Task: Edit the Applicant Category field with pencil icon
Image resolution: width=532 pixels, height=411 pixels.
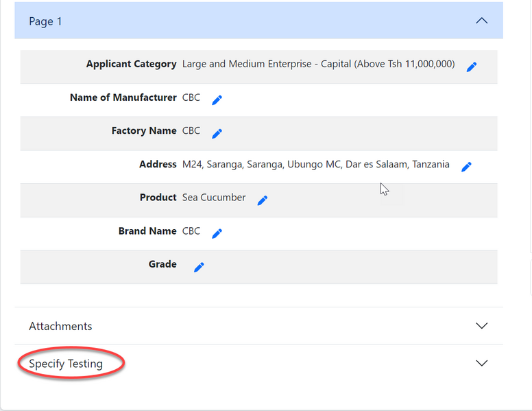Action: click(x=472, y=67)
